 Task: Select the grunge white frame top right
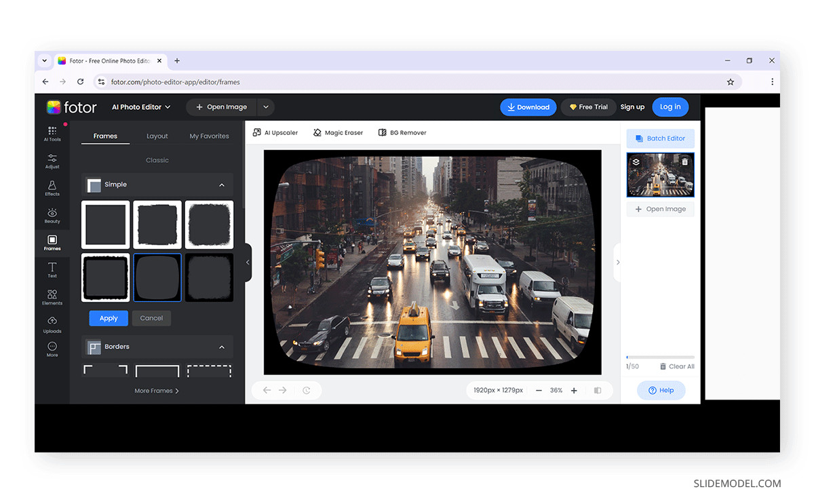coord(209,225)
